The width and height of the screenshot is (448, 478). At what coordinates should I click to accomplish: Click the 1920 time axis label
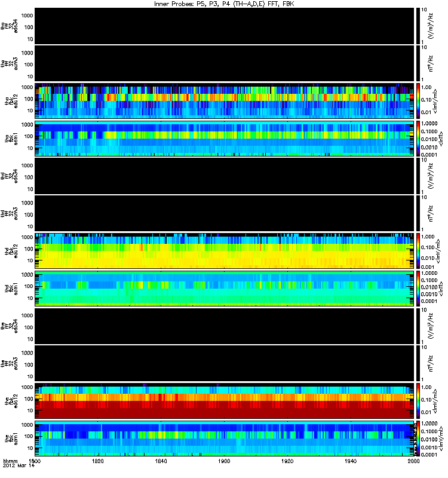click(287, 461)
